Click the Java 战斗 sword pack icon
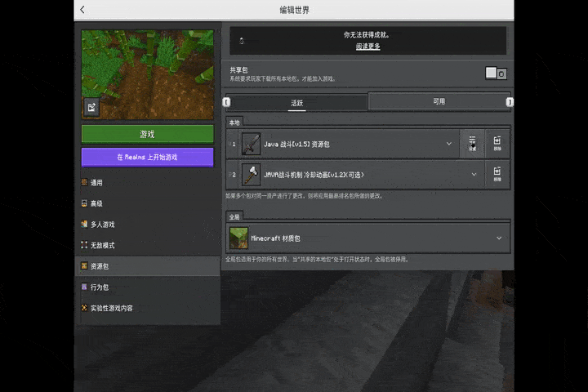This screenshot has height=392, width=588. click(251, 144)
